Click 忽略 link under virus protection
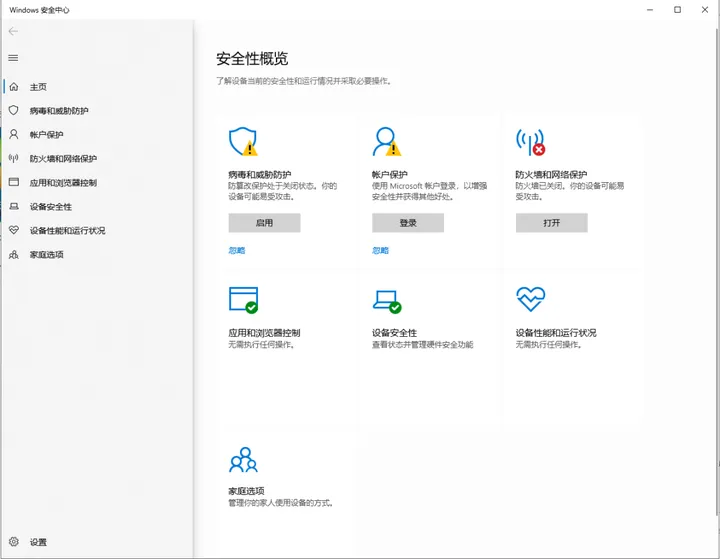The image size is (720, 559). pos(237,250)
